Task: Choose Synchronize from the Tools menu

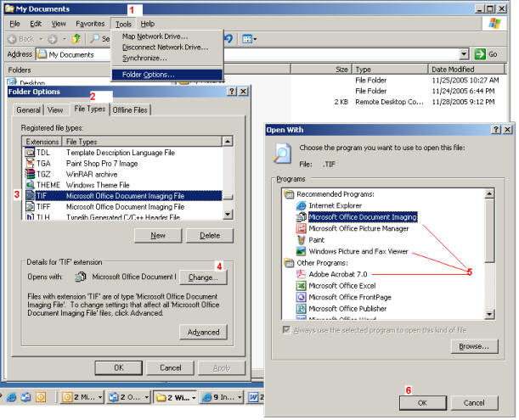Action: (x=144, y=59)
